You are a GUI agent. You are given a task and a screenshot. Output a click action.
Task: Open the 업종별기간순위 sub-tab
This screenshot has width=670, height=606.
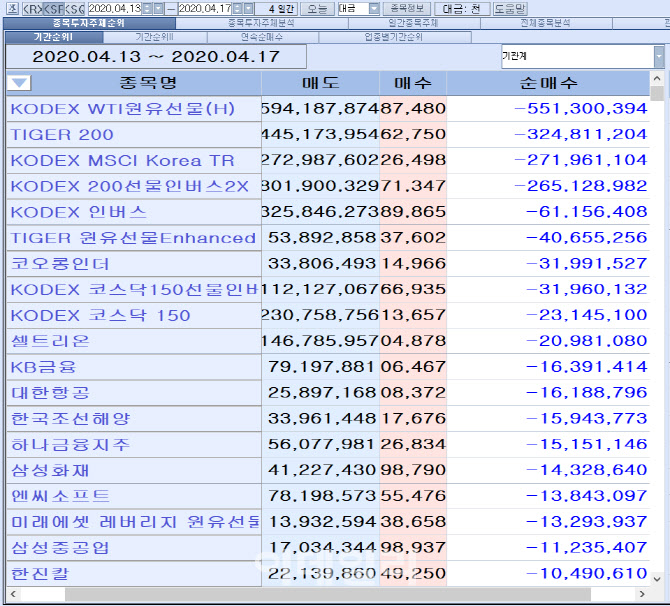point(394,37)
